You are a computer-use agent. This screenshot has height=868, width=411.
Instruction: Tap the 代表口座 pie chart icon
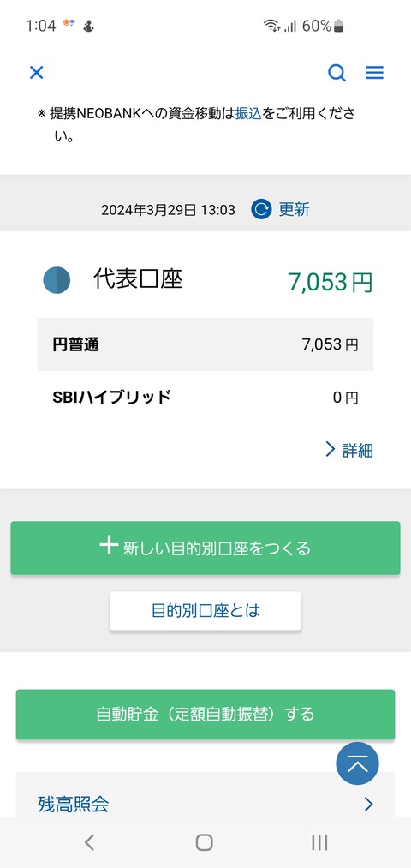[x=57, y=280]
